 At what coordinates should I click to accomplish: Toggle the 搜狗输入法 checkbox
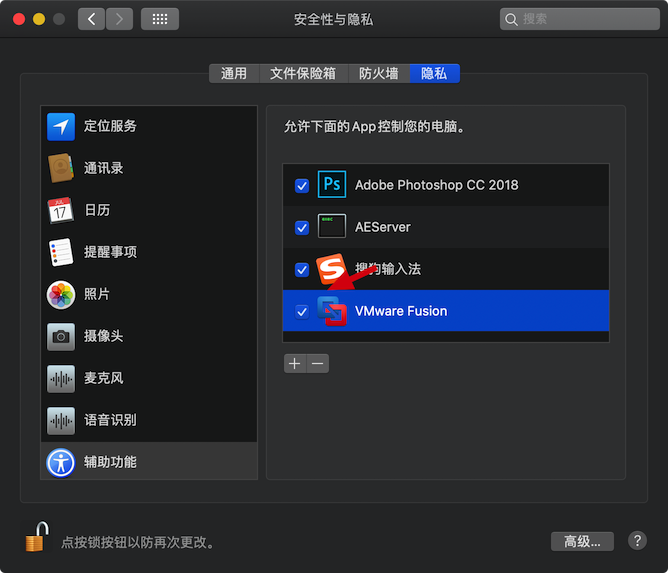pos(302,270)
